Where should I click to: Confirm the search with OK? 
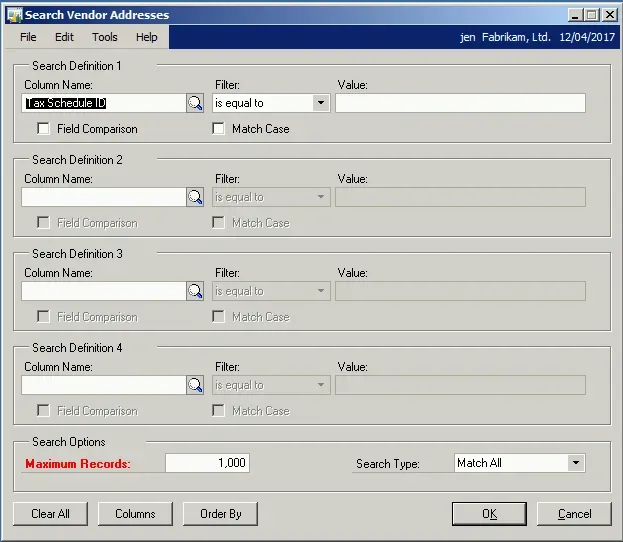[x=490, y=514]
